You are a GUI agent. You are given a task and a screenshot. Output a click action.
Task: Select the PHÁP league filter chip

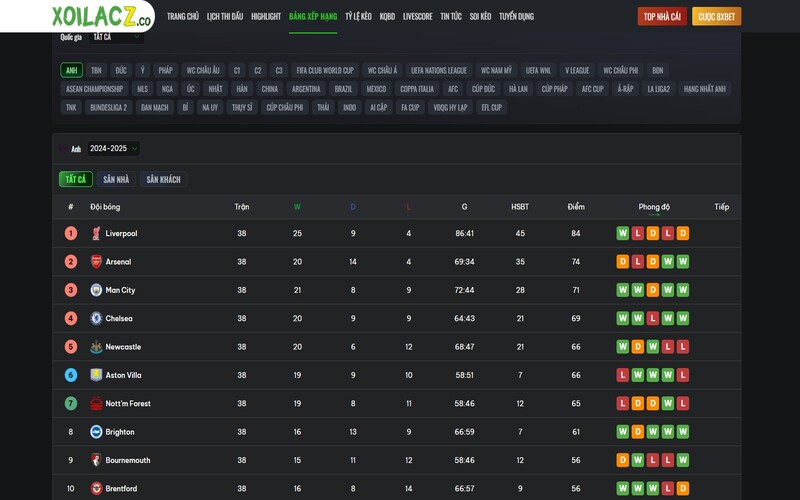pyautogui.click(x=165, y=70)
